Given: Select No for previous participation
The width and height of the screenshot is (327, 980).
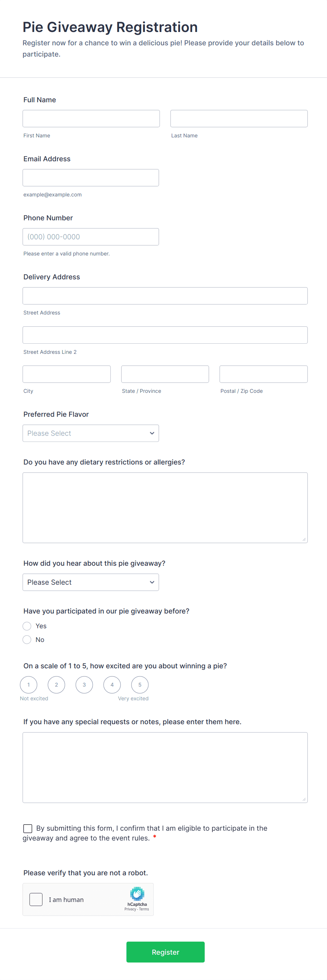Looking at the screenshot, I should coord(27,640).
